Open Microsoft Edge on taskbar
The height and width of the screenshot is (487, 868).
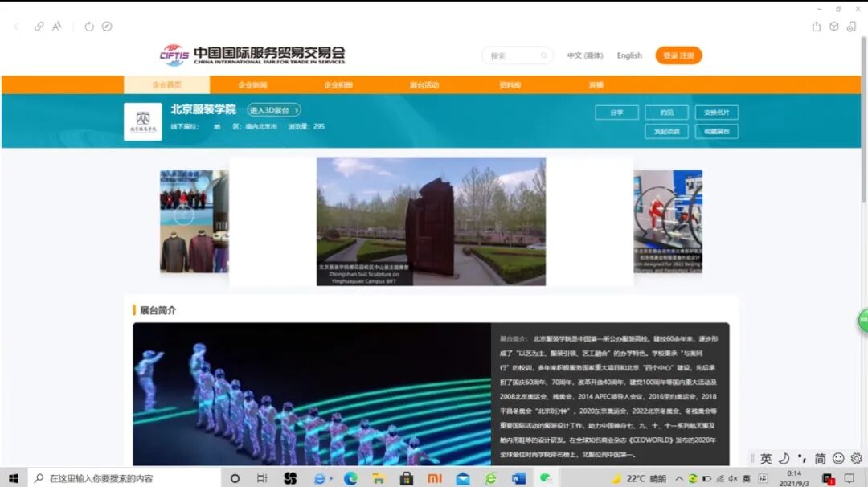pyautogui.click(x=350, y=478)
